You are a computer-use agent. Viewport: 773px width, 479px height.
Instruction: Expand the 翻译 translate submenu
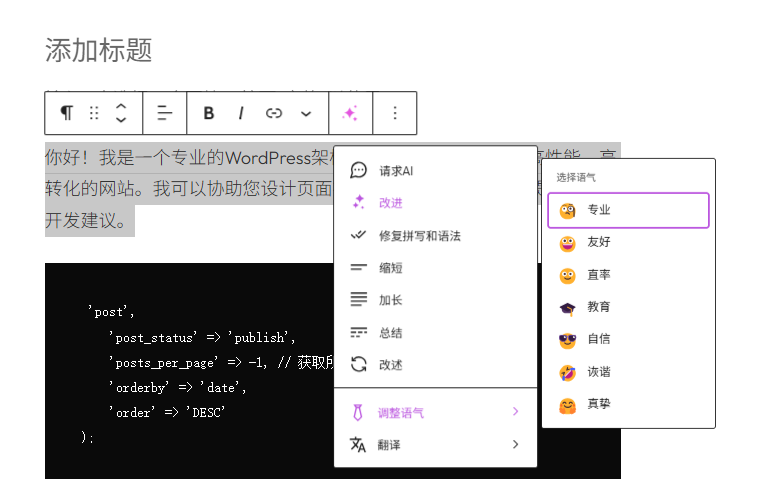pos(435,445)
